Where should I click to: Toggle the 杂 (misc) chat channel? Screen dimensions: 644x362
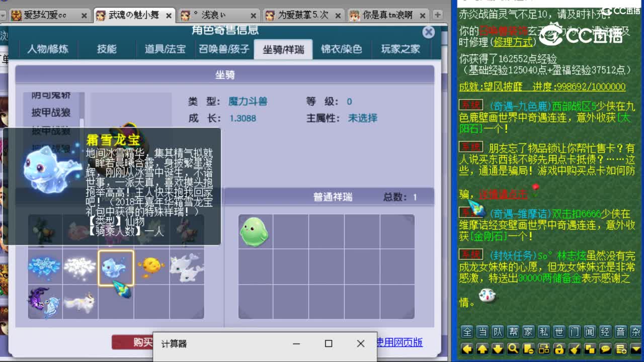(636, 331)
